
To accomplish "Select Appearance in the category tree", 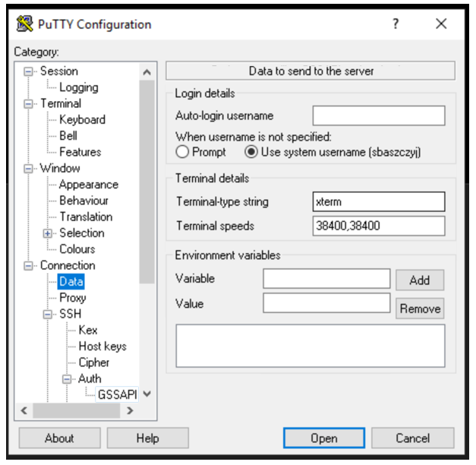I will tap(89, 185).
